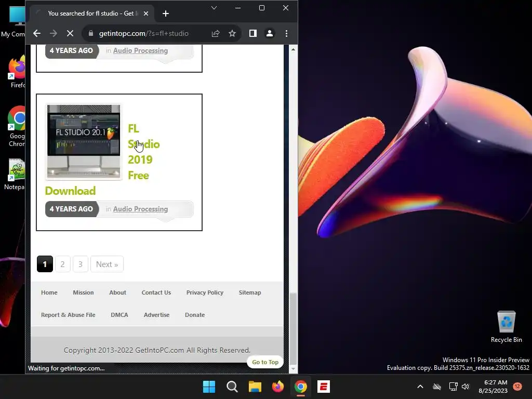Open Audio Processing category in top card
The width and height of the screenshot is (532, 399).
click(x=140, y=50)
